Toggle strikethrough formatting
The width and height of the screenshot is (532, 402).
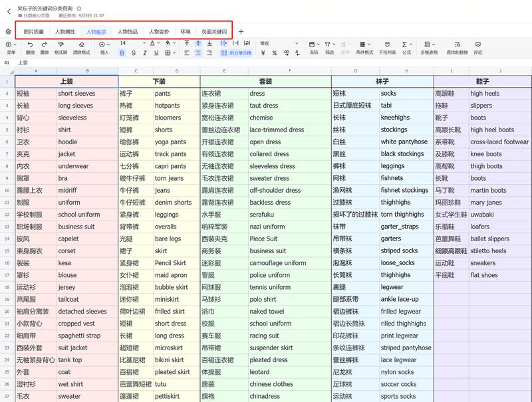pyautogui.click(x=133, y=52)
